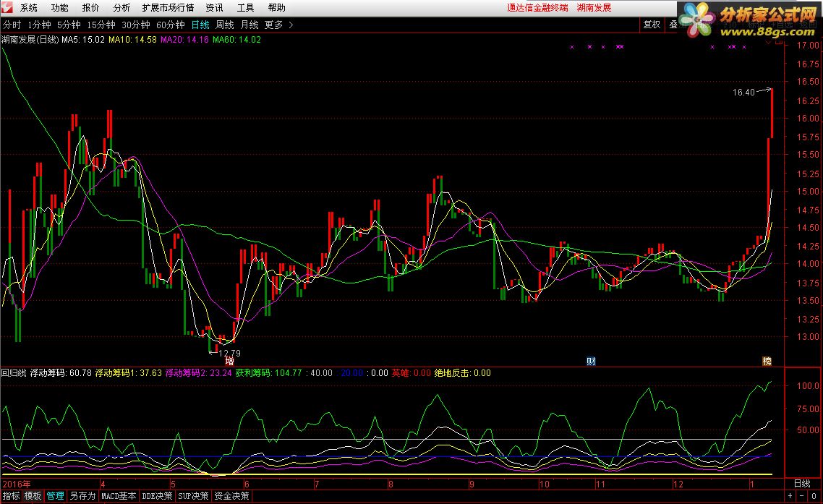
Task: Select the SUP决策 template
Action: pos(193,495)
